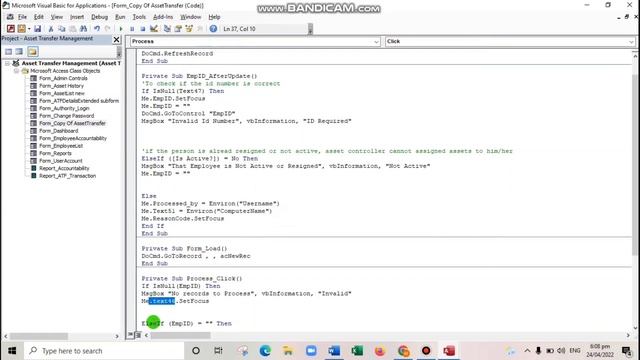The image size is (640, 360).
Task: Click the View Code icon in Project panel
Action: [9, 51]
